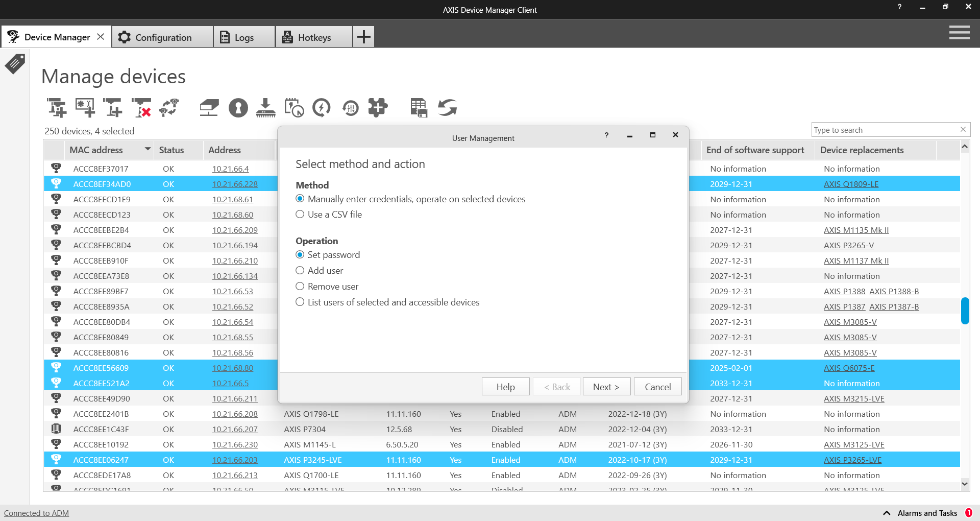Maximize the User Management dialog

[x=652, y=135]
